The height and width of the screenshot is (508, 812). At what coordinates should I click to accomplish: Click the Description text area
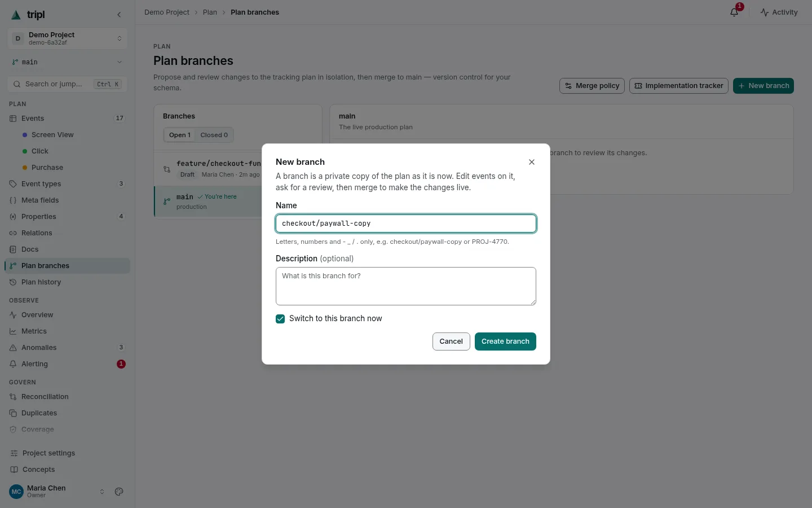(x=406, y=286)
